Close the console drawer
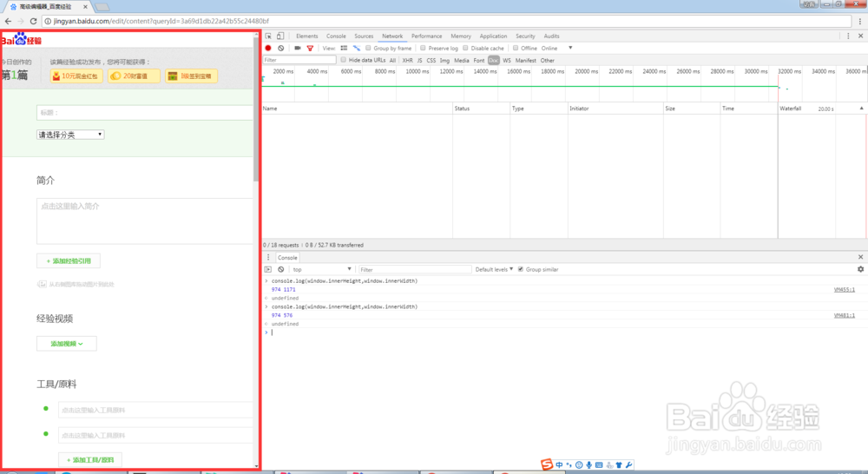Viewport: 868px width, 474px height. click(861, 258)
